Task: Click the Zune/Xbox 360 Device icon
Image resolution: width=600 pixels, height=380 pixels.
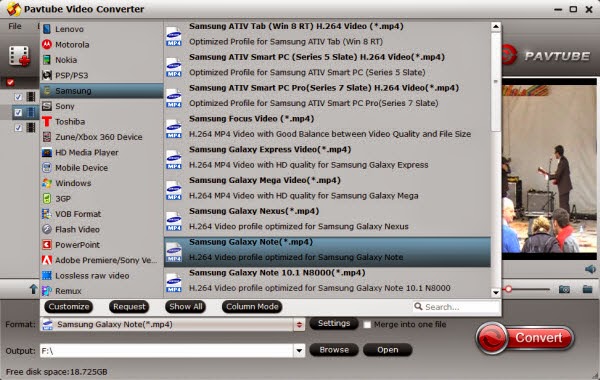Action: (x=47, y=137)
